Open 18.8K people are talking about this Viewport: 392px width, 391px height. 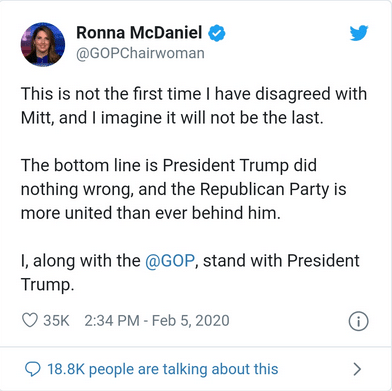pyautogui.click(x=163, y=369)
